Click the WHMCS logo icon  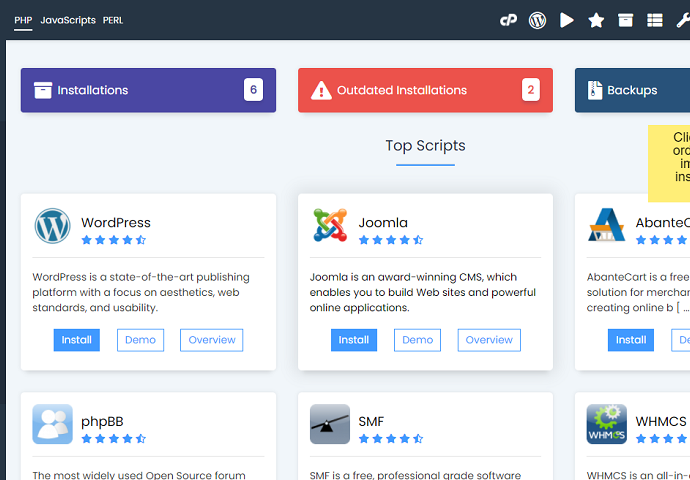click(606, 424)
